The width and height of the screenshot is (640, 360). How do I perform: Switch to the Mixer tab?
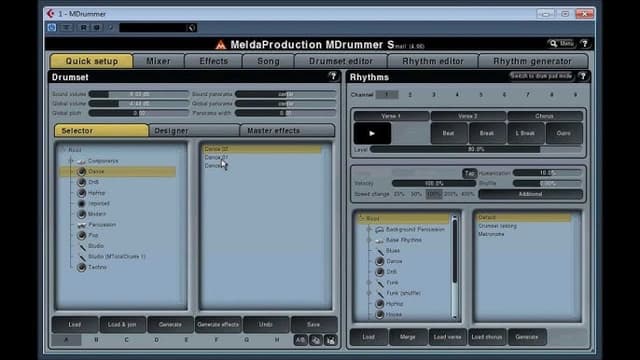[158, 61]
